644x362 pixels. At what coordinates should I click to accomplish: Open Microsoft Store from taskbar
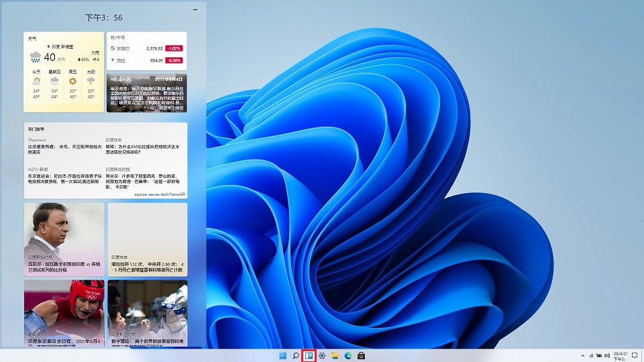(361, 356)
